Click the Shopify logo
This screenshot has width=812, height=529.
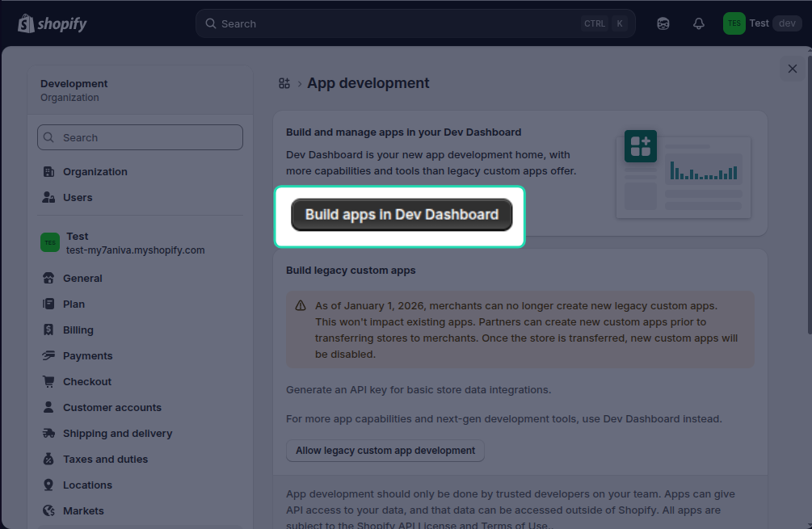pyautogui.click(x=53, y=23)
